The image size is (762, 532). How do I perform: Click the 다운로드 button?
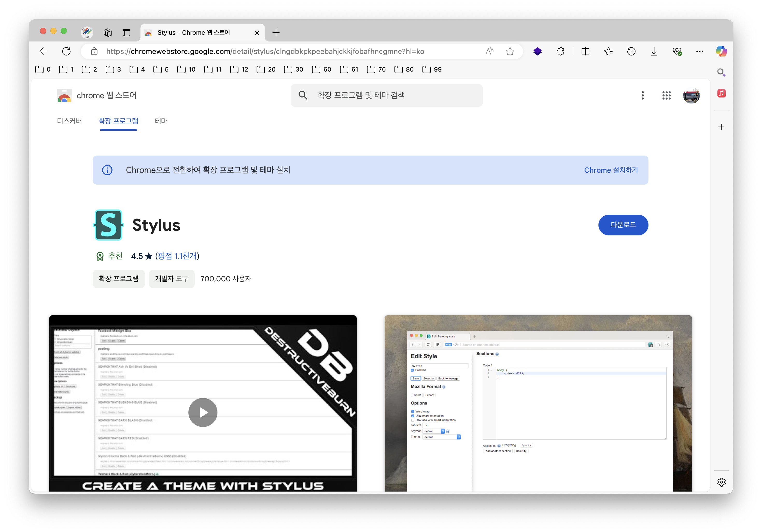(623, 225)
